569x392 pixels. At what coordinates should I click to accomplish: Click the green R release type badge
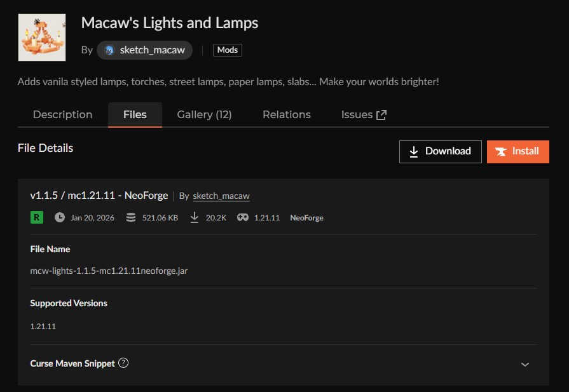tap(36, 217)
